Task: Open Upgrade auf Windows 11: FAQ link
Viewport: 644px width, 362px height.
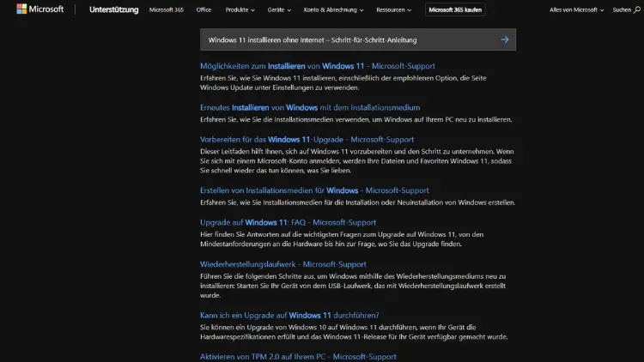Action: tap(288, 222)
